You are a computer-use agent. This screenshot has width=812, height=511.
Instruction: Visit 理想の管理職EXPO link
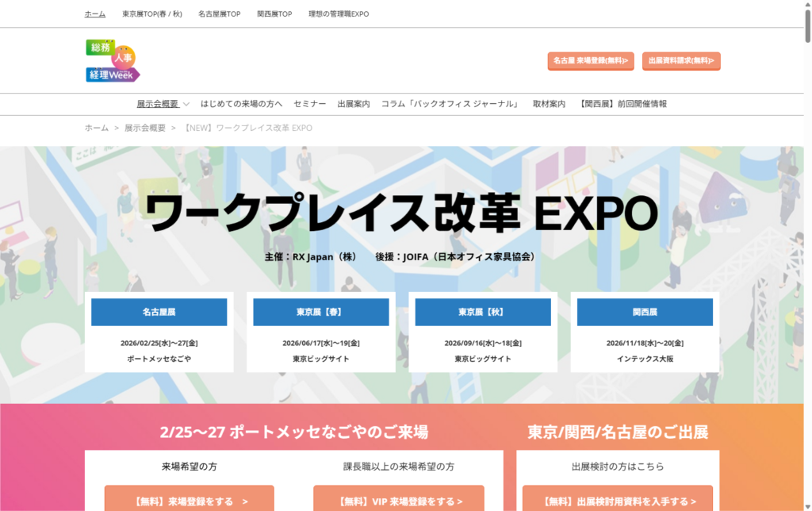point(339,14)
